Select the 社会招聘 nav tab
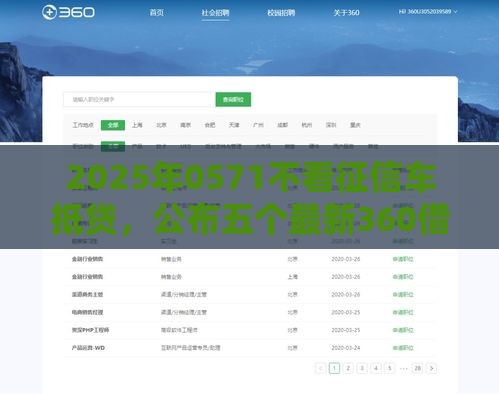 (x=215, y=13)
